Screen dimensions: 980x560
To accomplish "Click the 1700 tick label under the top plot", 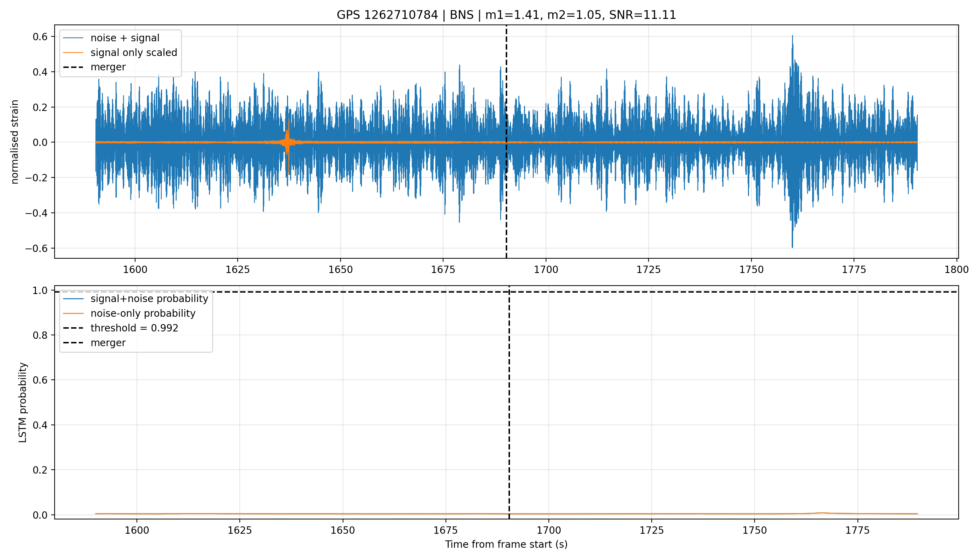I will [546, 269].
